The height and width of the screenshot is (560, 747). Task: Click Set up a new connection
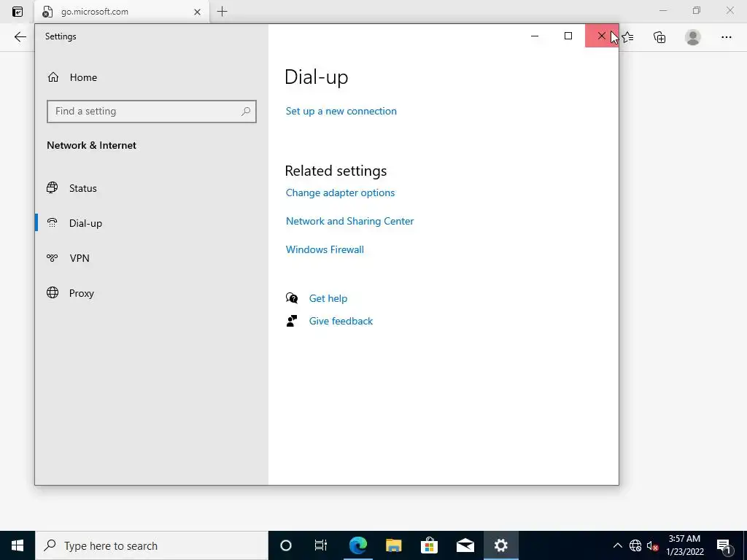tap(341, 111)
